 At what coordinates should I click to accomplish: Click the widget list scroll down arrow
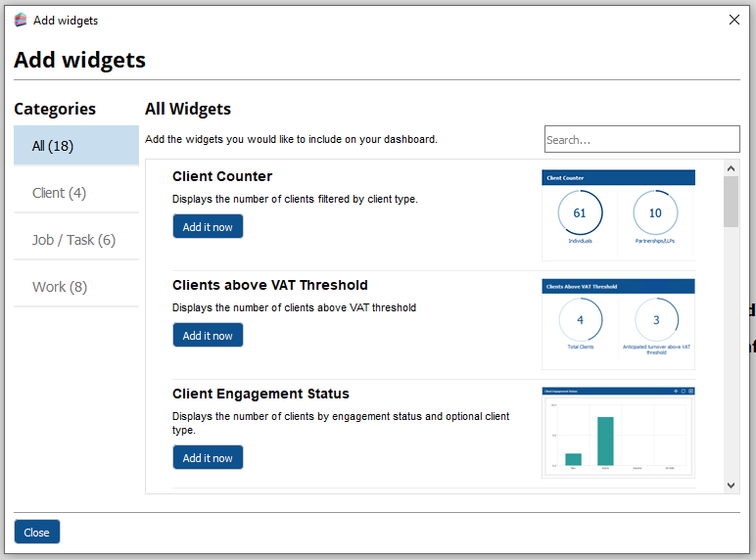[x=732, y=485]
